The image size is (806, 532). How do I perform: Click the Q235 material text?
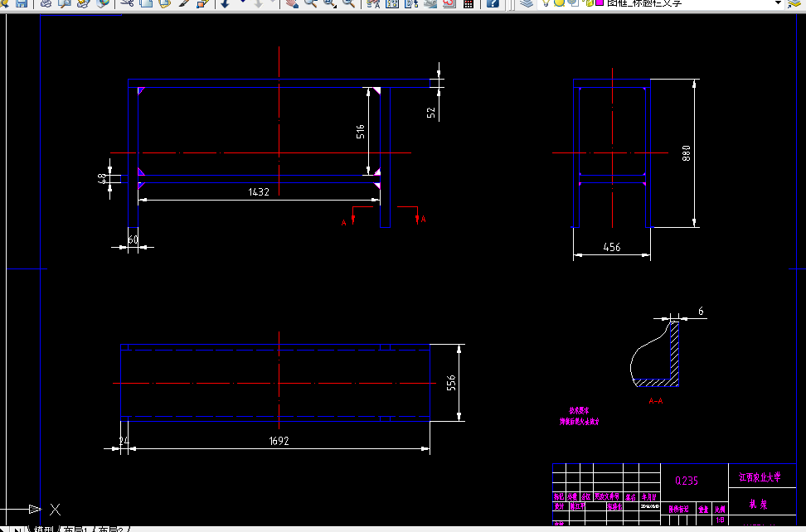(x=687, y=481)
